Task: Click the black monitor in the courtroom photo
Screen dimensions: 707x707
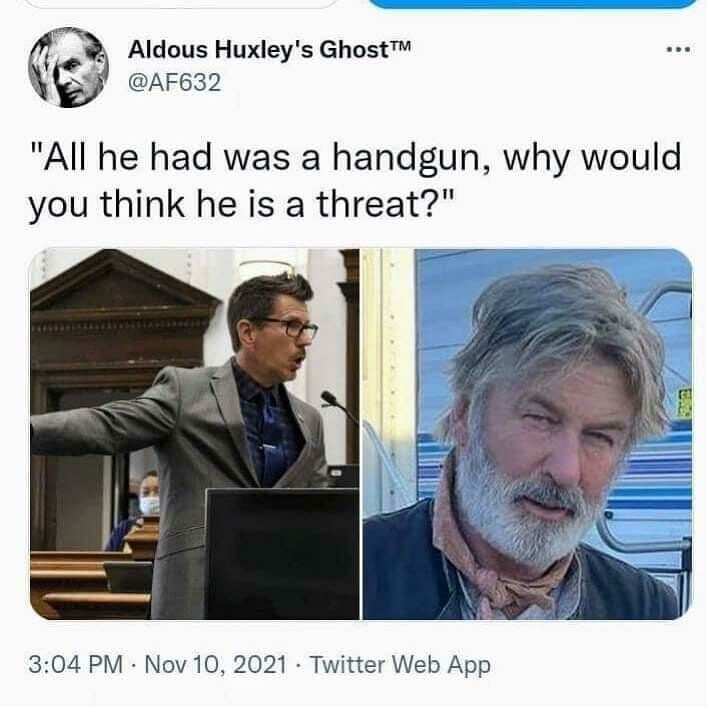Action: click(282, 554)
